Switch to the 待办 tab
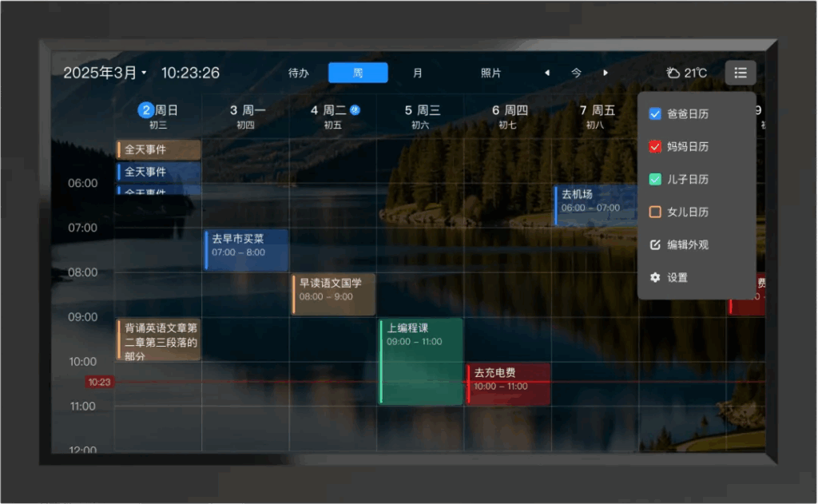This screenshot has width=818, height=504. 298,73
